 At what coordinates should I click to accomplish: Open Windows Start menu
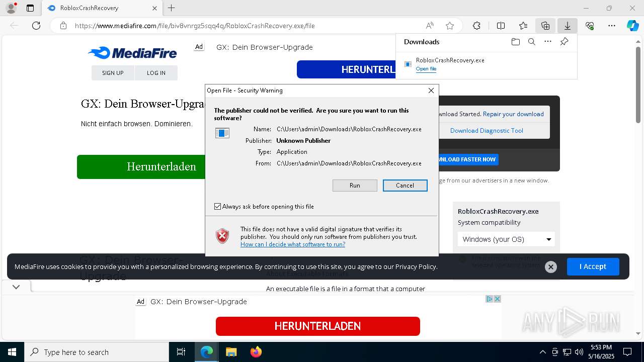(x=12, y=352)
